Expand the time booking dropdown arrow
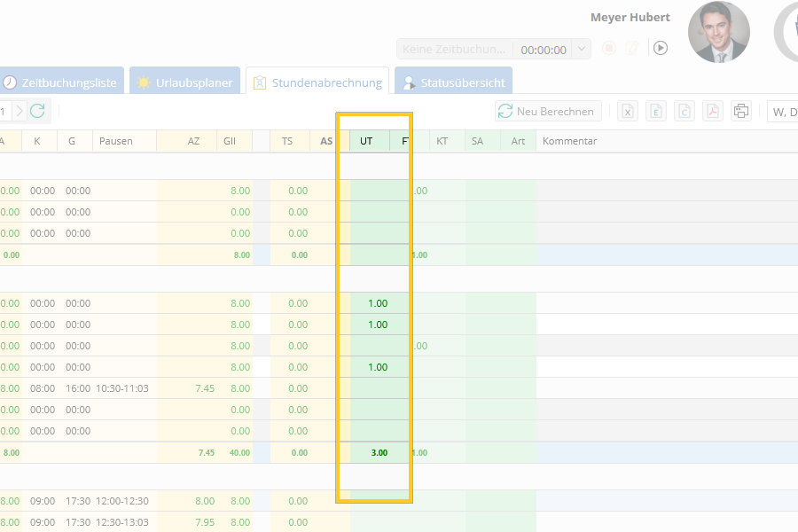 coord(582,49)
